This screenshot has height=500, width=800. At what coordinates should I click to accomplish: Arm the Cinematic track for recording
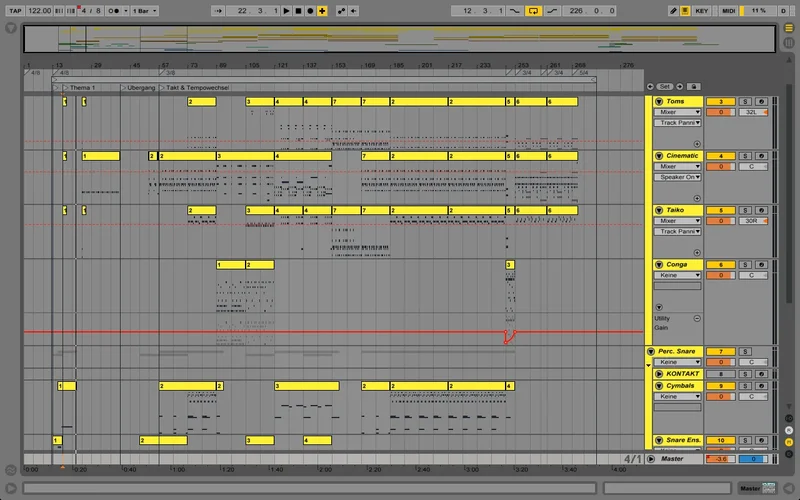761,156
